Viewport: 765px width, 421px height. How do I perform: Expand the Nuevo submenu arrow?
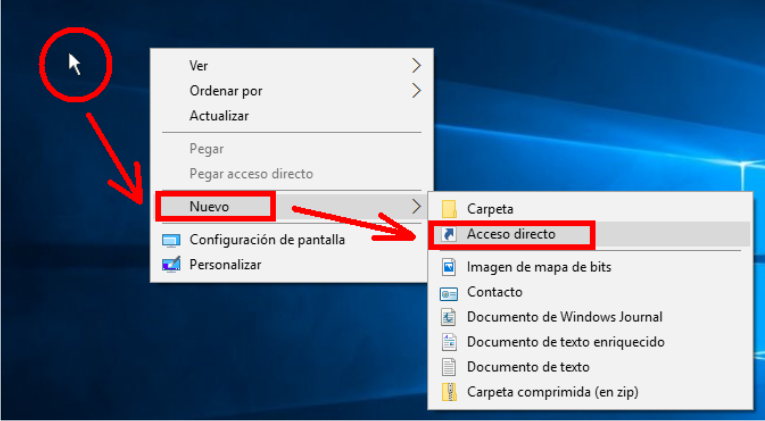(416, 206)
